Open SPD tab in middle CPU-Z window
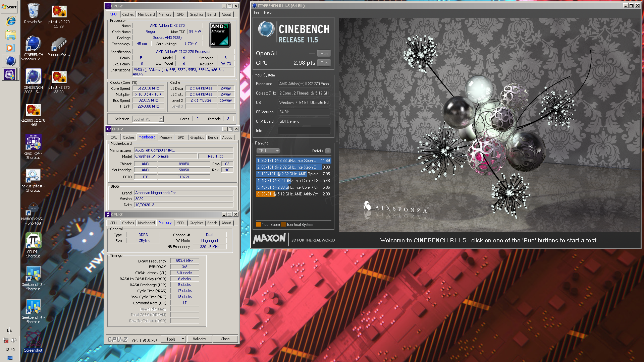 tap(181, 137)
